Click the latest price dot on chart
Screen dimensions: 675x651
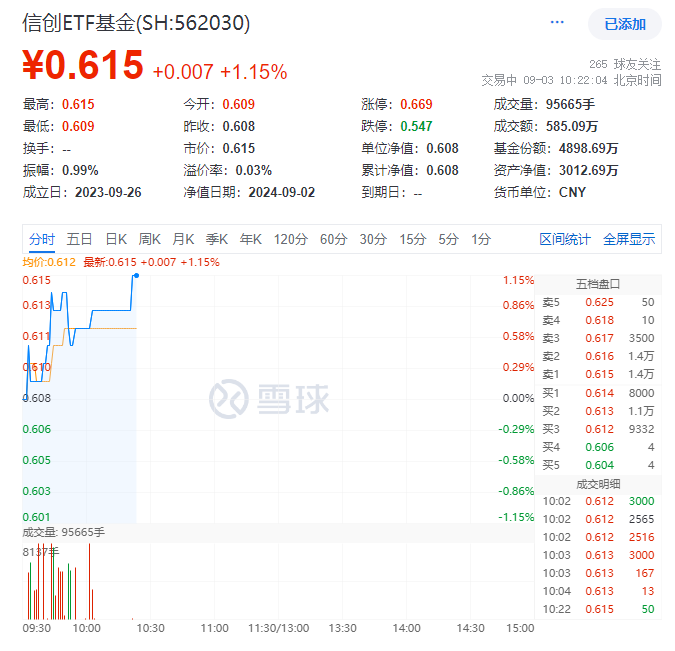pyautogui.click(x=136, y=276)
